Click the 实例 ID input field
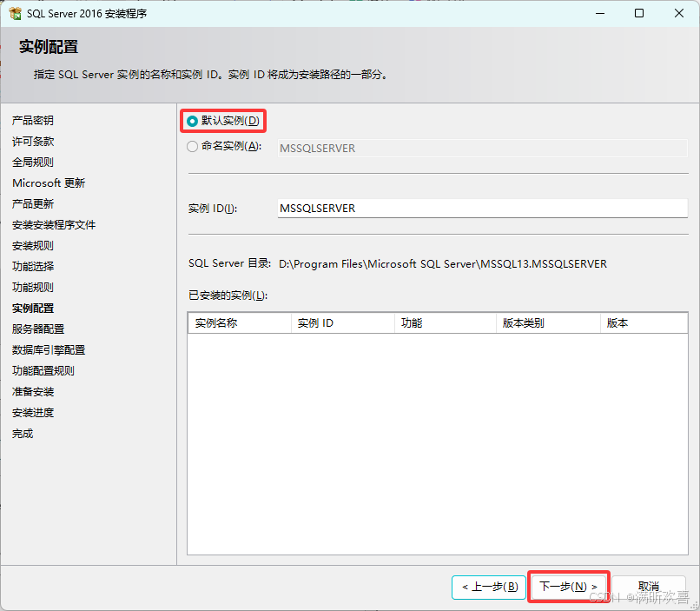The height and width of the screenshot is (611, 700). coord(482,208)
